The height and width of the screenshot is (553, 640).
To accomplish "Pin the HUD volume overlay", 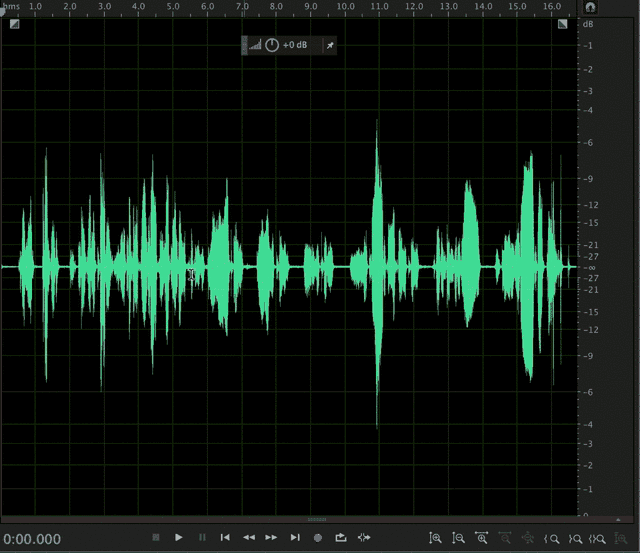I will point(330,45).
